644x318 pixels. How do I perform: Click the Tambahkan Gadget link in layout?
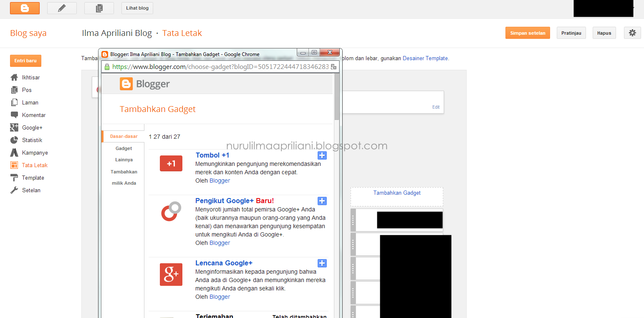397,193
